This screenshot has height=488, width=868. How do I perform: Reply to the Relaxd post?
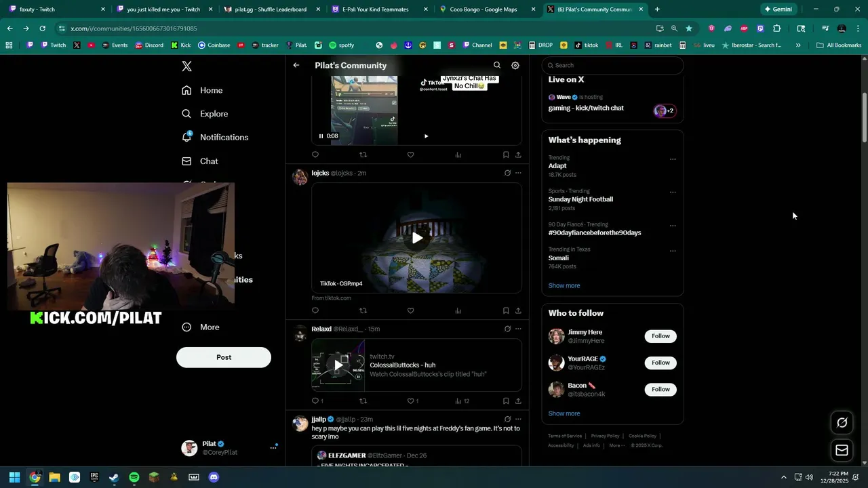(x=315, y=401)
